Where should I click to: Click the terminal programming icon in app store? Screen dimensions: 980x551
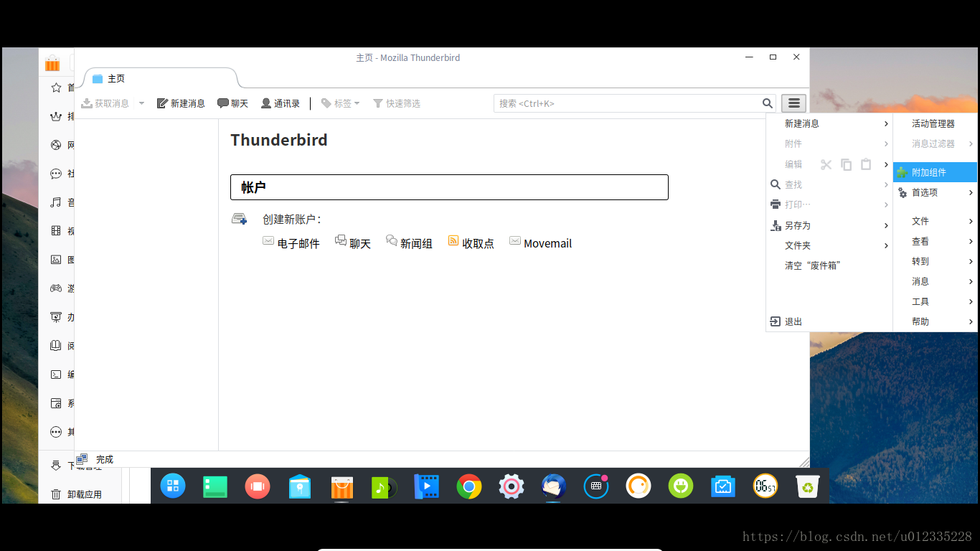pyautogui.click(x=56, y=375)
